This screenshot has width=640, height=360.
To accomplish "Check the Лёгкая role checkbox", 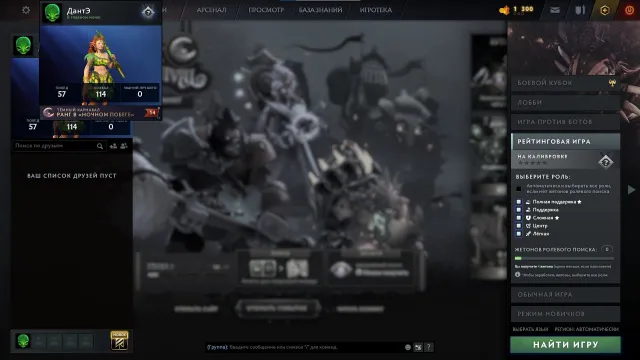I will pyautogui.click(x=518, y=234).
